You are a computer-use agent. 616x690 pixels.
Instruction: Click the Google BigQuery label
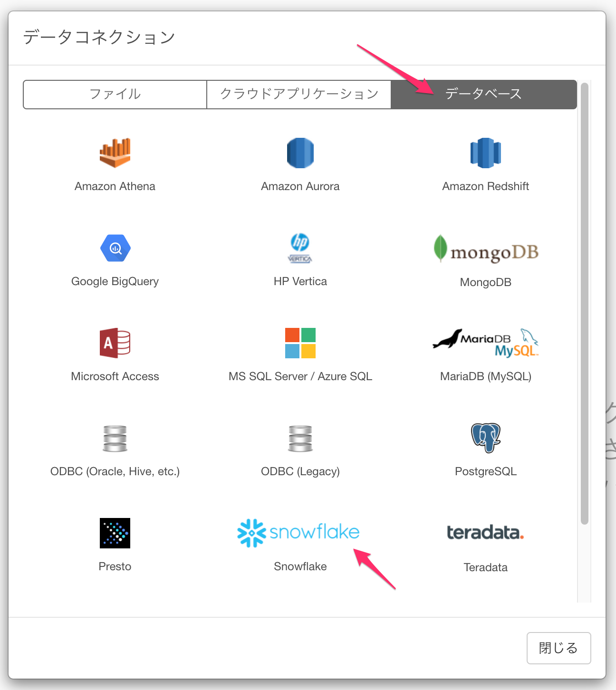[x=115, y=281]
